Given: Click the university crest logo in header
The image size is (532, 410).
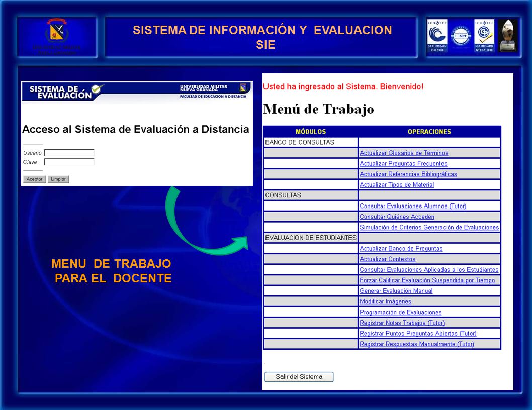Looking at the screenshot, I should coord(57,31).
